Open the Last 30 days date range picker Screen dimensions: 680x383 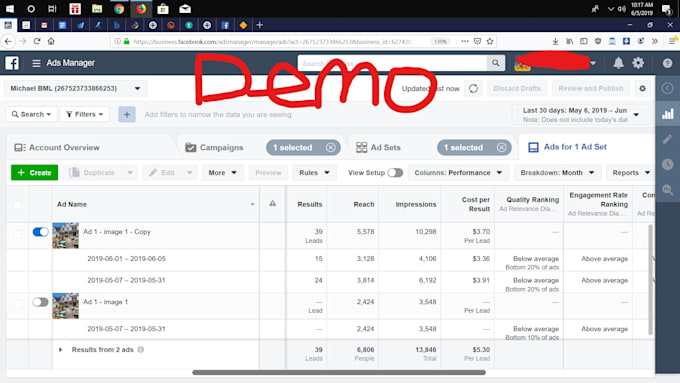[x=581, y=115]
